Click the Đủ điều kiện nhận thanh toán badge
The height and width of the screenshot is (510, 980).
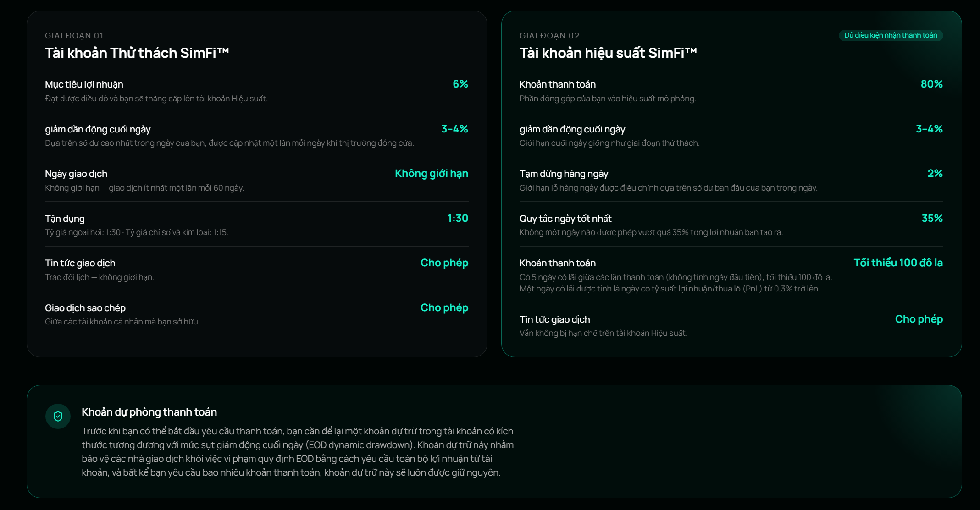pyautogui.click(x=891, y=35)
